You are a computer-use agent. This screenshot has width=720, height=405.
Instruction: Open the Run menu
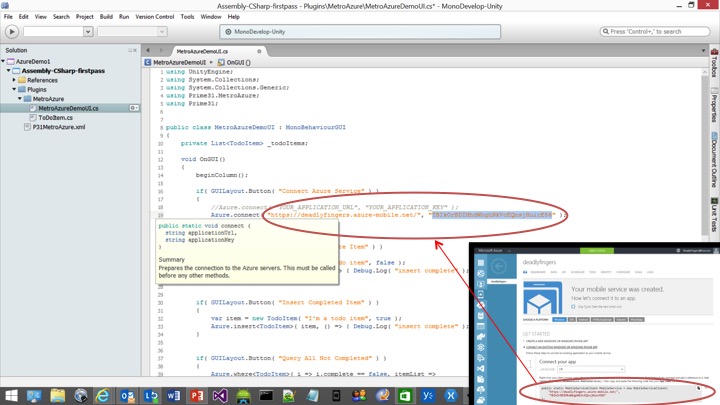click(x=124, y=17)
